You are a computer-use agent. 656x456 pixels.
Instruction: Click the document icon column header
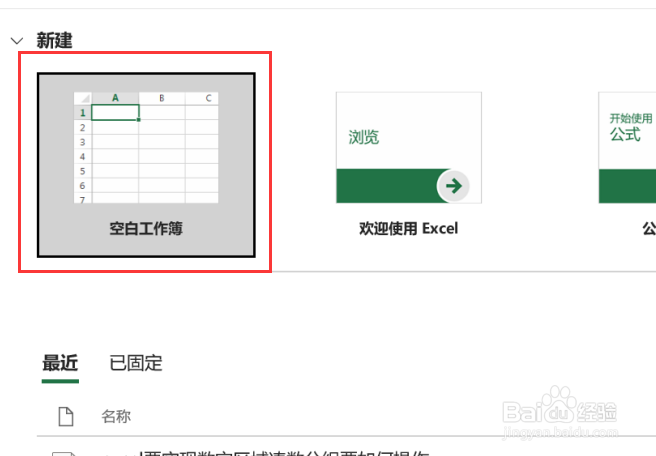(66, 416)
